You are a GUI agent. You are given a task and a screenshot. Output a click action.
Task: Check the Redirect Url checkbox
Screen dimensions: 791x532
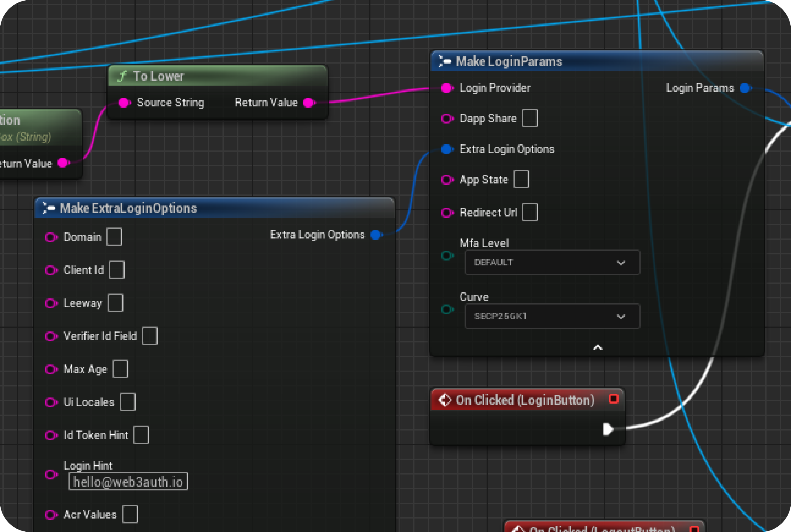[x=530, y=212]
